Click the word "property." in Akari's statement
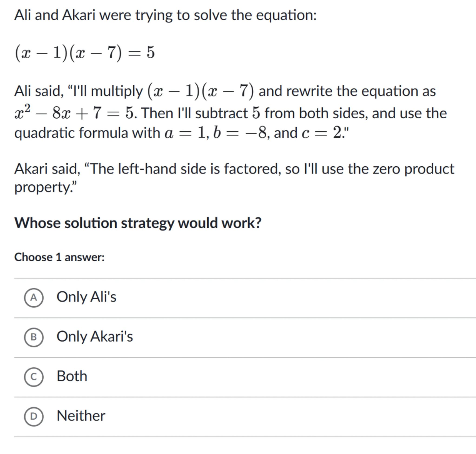The height and width of the screenshot is (454, 476). pyautogui.click(x=45, y=187)
